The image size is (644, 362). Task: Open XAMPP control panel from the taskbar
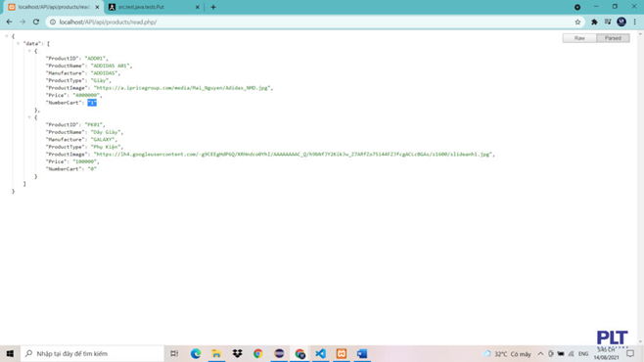pyautogui.click(x=342, y=353)
